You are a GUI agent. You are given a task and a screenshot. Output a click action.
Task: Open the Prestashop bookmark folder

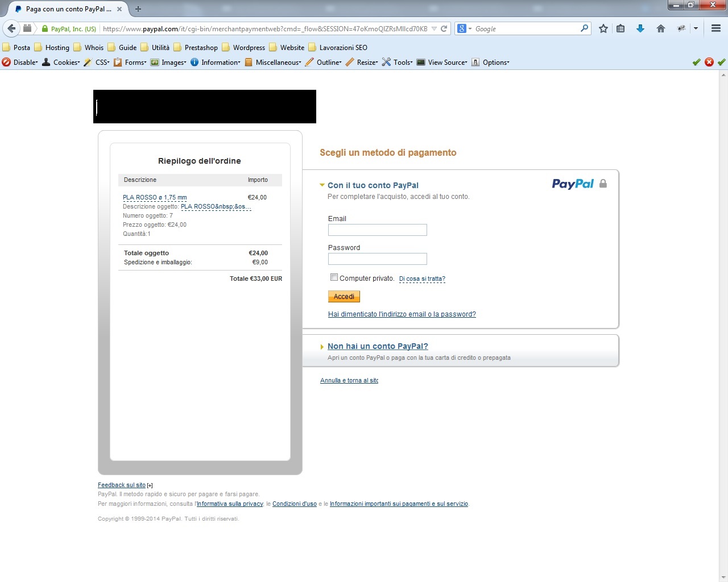click(196, 47)
